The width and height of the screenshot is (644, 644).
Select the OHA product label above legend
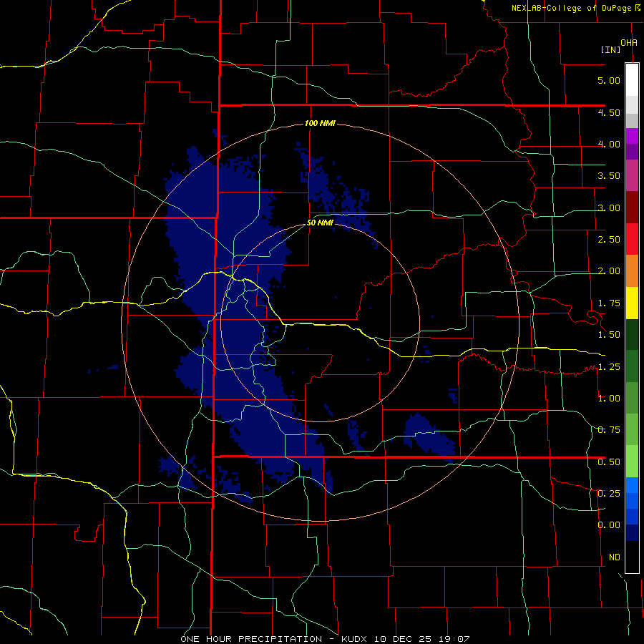[629, 43]
